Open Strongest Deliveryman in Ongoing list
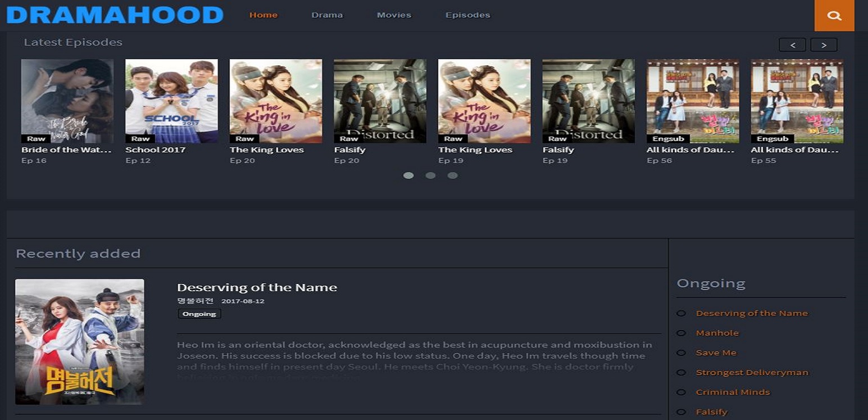Image resolution: width=868 pixels, height=420 pixels. click(x=752, y=372)
